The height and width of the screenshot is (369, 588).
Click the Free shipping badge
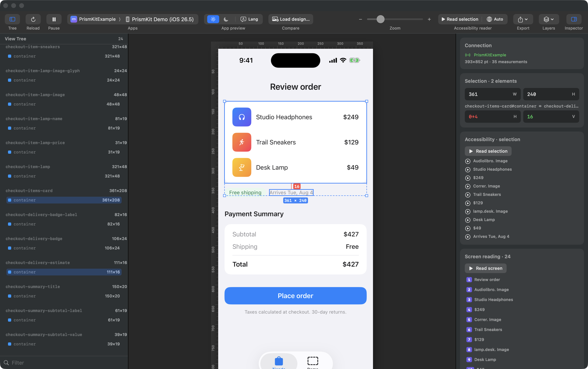pos(245,192)
